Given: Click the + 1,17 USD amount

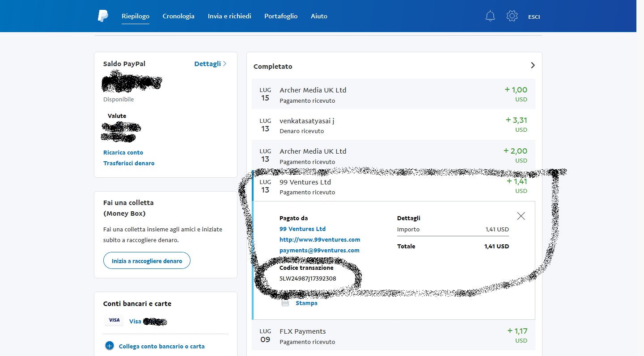Looking at the screenshot, I should pyautogui.click(x=517, y=335).
